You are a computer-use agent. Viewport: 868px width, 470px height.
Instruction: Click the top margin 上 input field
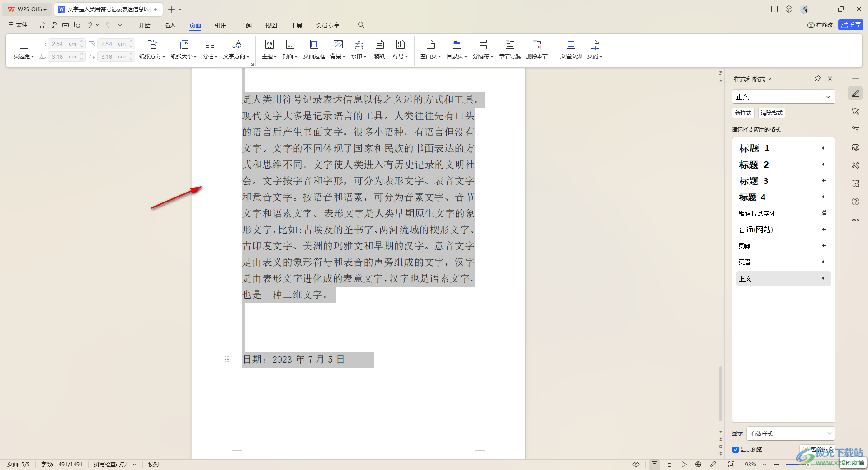[66, 44]
